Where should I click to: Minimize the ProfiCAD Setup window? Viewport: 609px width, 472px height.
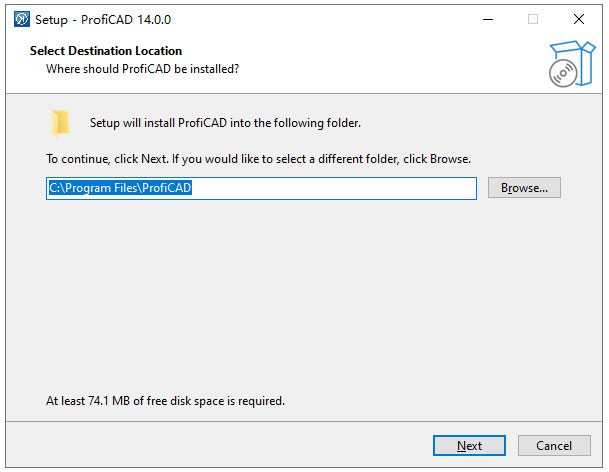[x=488, y=19]
